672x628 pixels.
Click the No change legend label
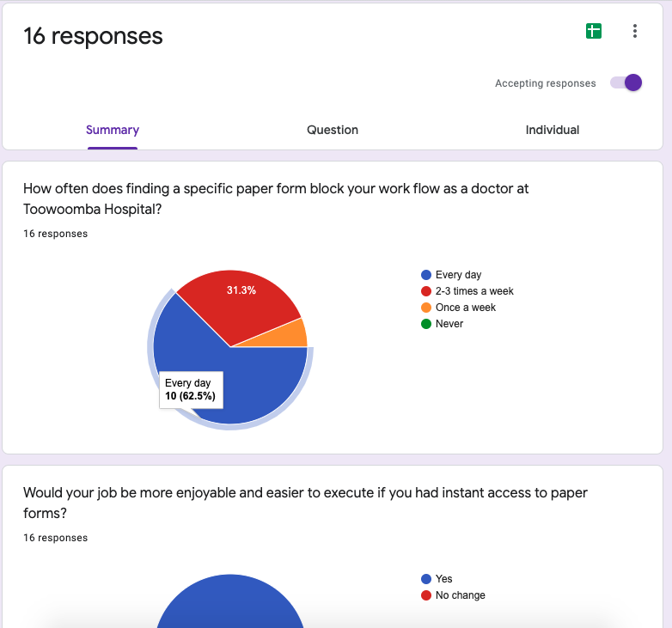point(461,595)
